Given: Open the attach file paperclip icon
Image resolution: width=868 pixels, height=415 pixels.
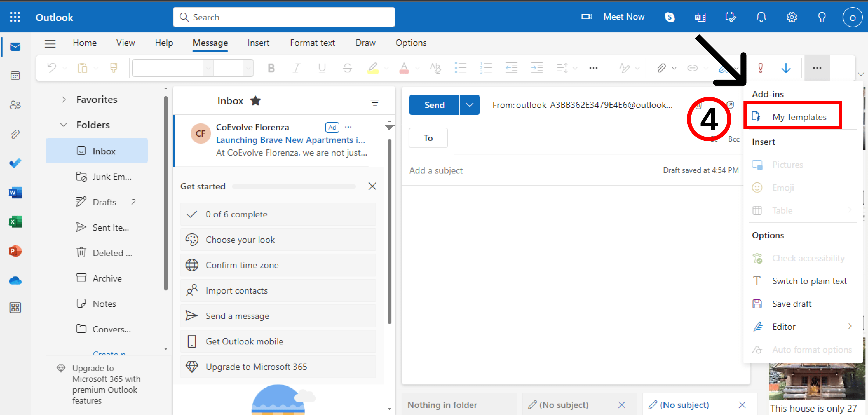Looking at the screenshot, I should pyautogui.click(x=661, y=68).
